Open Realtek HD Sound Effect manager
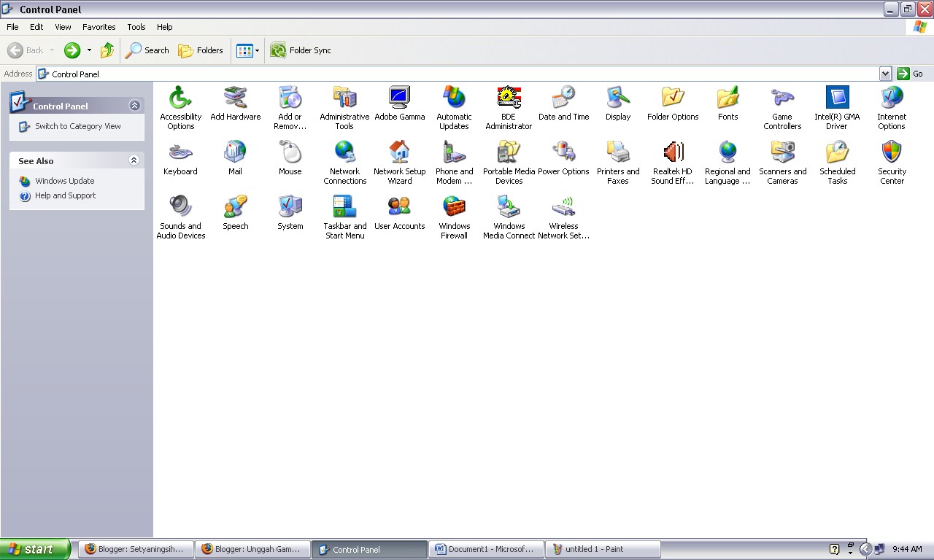This screenshot has width=934, height=560. coord(673,162)
